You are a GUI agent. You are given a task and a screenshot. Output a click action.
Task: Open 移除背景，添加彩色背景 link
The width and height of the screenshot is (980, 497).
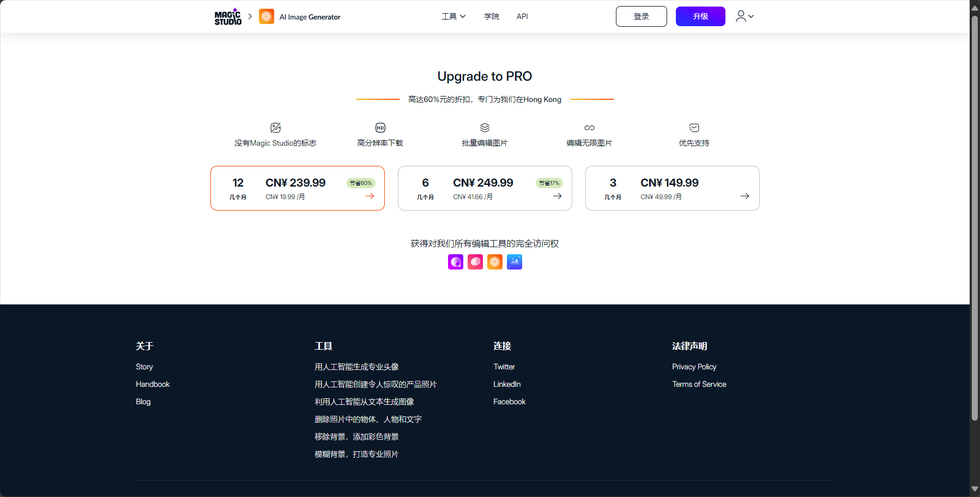click(x=356, y=436)
